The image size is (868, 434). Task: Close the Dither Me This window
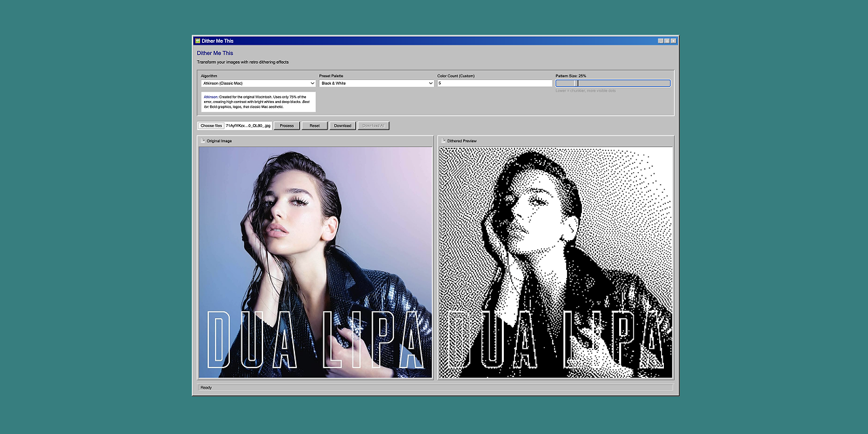click(x=673, y=41)
